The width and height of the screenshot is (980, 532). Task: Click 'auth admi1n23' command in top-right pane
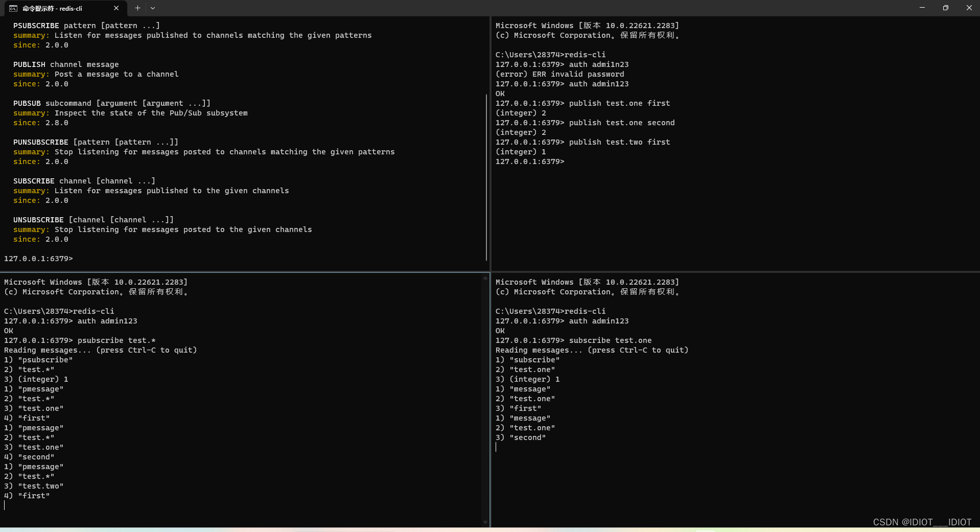pyautogui.click(x=599, y=64)
